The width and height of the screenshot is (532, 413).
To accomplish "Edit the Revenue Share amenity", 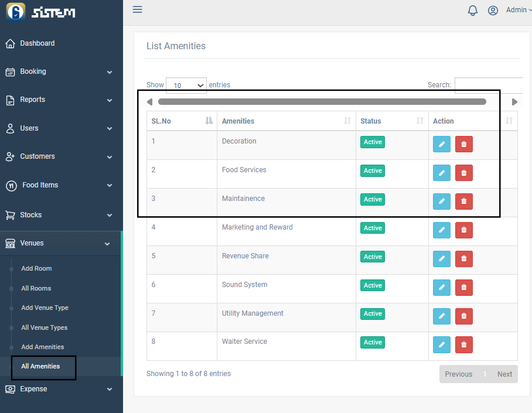I will (441, 258).
